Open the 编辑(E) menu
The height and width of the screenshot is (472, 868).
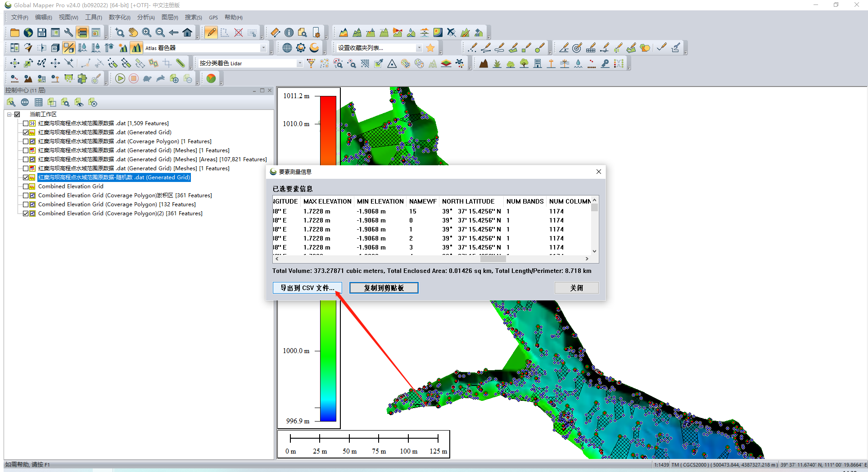click(43, 17)
